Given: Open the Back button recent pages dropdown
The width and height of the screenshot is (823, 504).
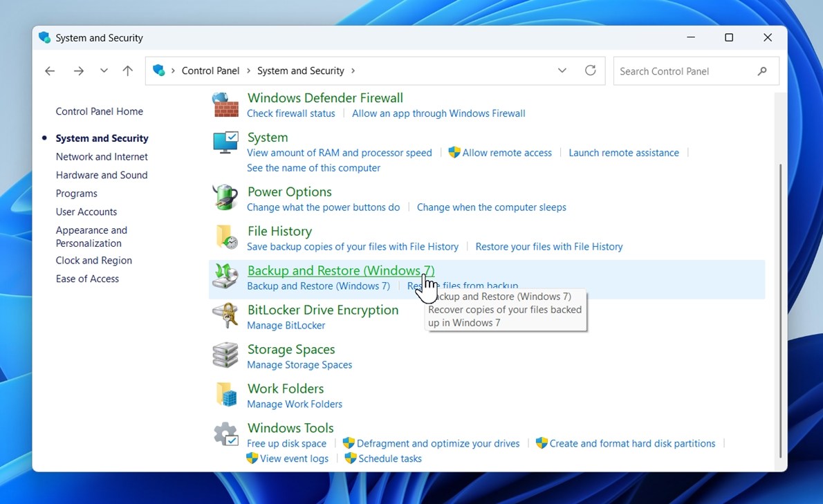Looking at the screenshot, I should point(104,71).
